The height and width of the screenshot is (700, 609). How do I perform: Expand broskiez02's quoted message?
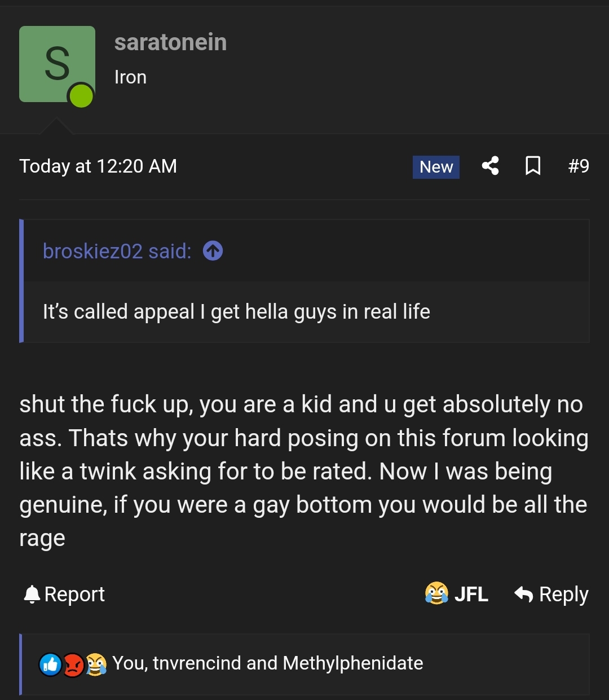pos(237,311)
